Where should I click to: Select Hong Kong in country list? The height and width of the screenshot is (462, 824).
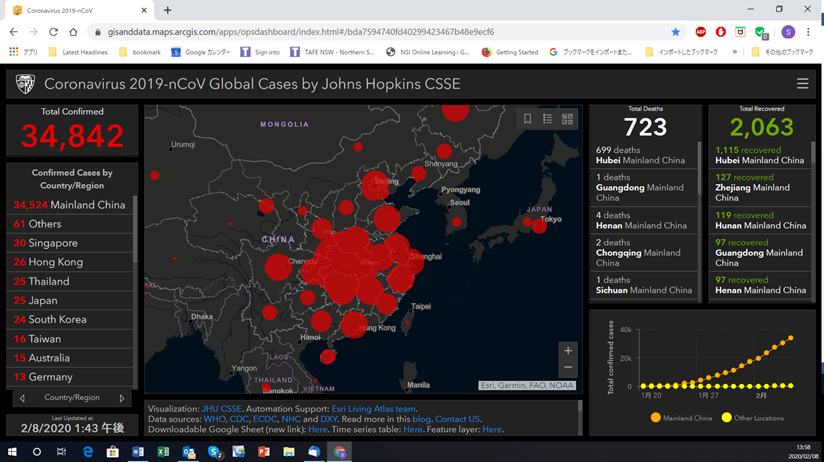click(69, 262)
